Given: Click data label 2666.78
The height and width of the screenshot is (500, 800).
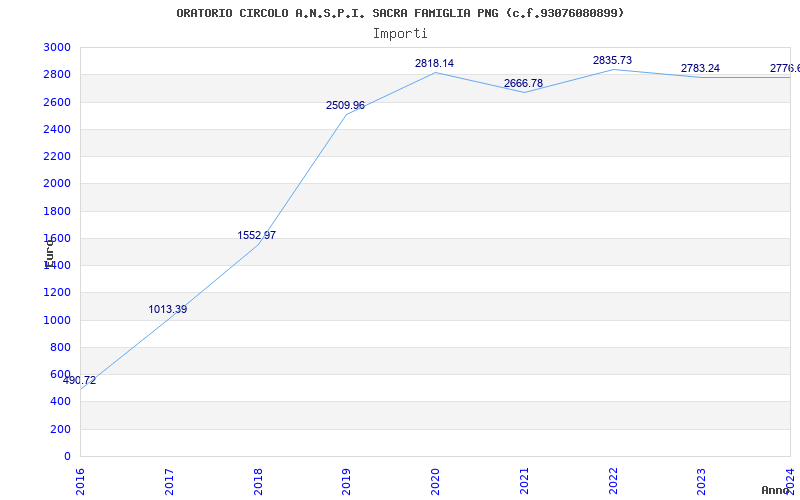Looking at the screenshot, I should 523,83.
